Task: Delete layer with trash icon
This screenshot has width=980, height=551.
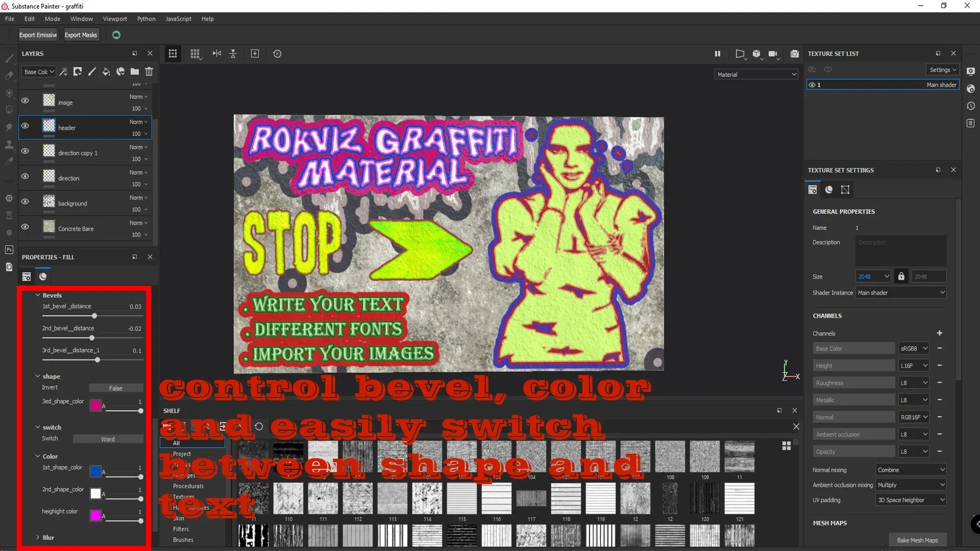Action: click(x=149, y=71)
